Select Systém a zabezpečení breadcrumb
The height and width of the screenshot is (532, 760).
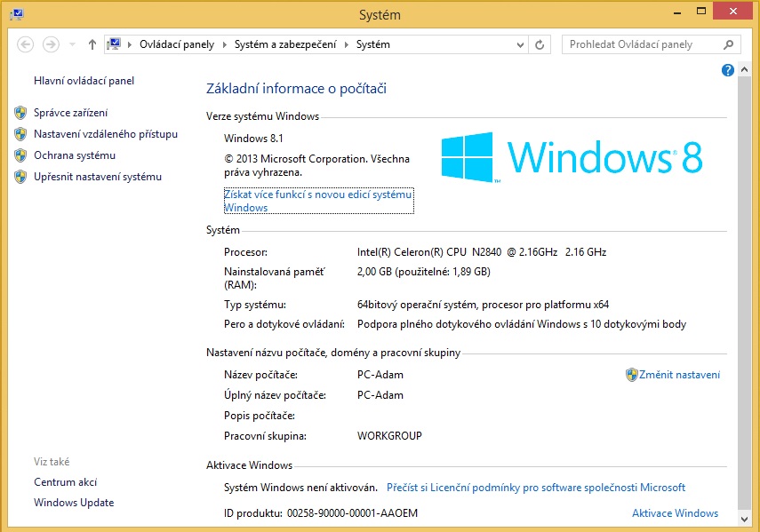285,44
